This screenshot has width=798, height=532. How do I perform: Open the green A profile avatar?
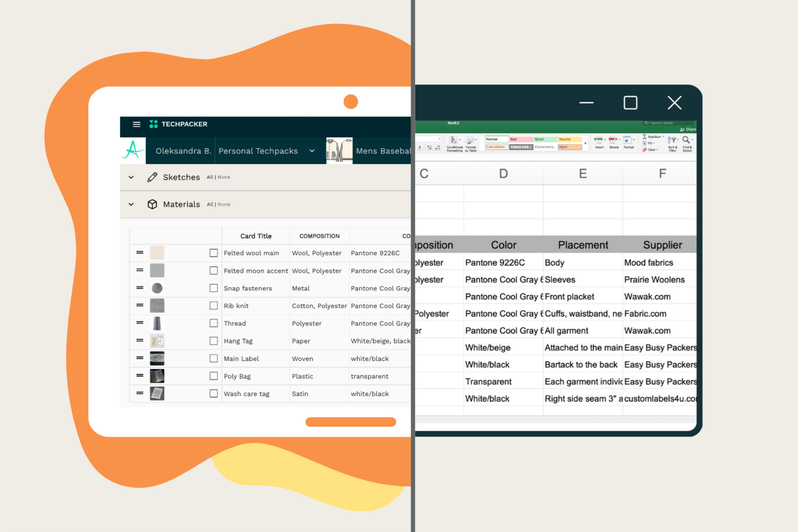(133, 150)
